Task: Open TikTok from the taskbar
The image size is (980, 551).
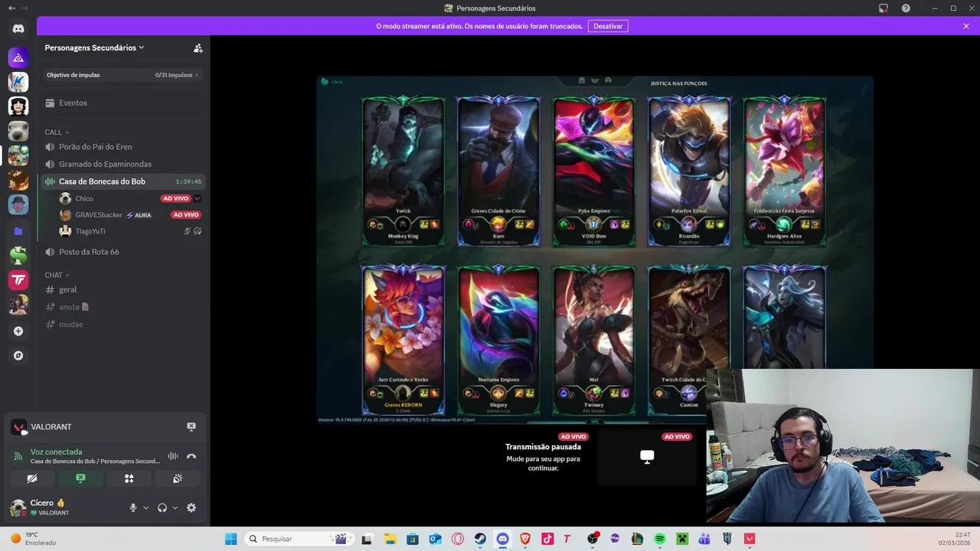Action: (547, 539)
